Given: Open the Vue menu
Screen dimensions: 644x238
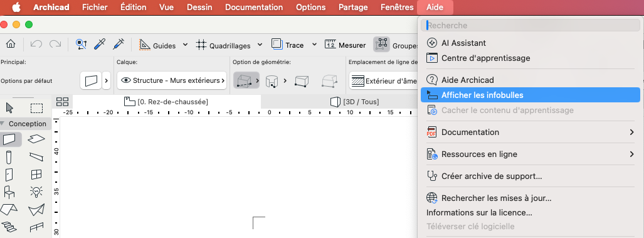Looking at the screenshot, I should (166, 7).
